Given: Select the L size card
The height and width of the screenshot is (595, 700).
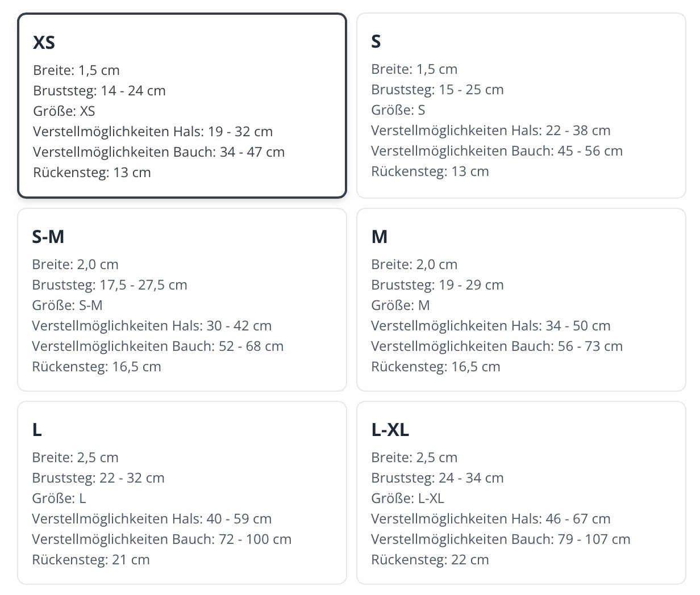Looking at the screenshot, I should point(182,493).
